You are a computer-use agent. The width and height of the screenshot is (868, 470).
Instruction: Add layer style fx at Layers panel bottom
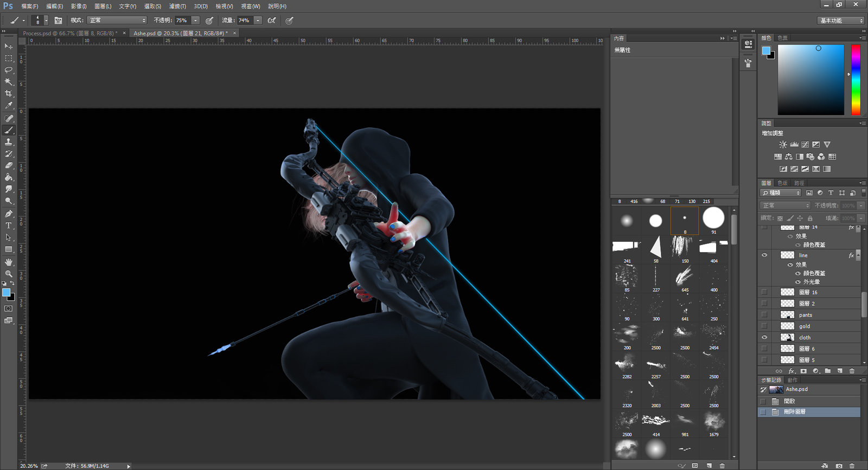(792, 371)
